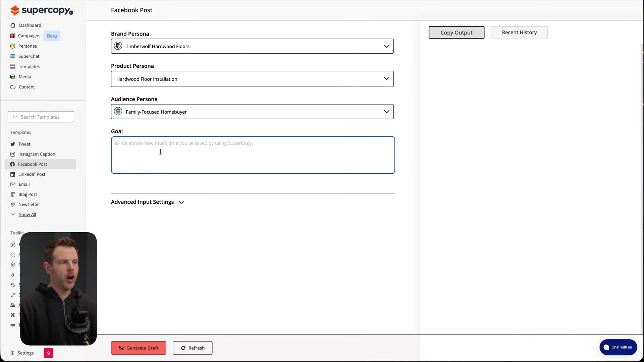Click Copy Output button
The height and width of the screenshot is (362, 644).
point(457,33)
